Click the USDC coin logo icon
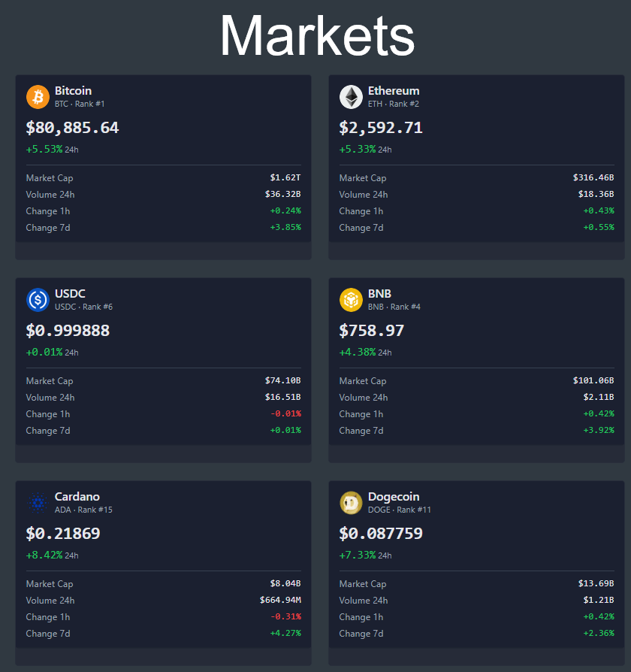 coord(38,300)
